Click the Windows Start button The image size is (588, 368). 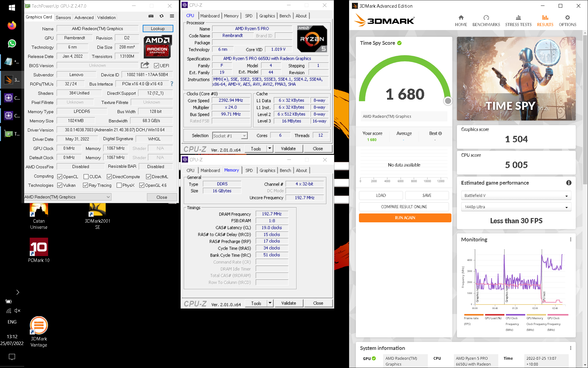point(12,8)
